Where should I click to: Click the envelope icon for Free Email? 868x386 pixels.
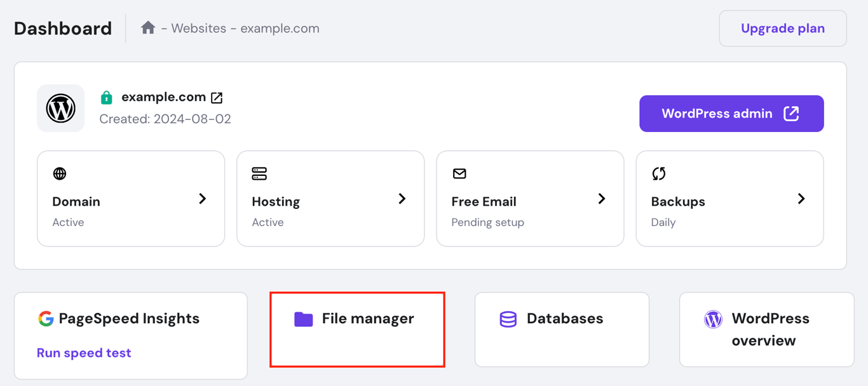459,173
